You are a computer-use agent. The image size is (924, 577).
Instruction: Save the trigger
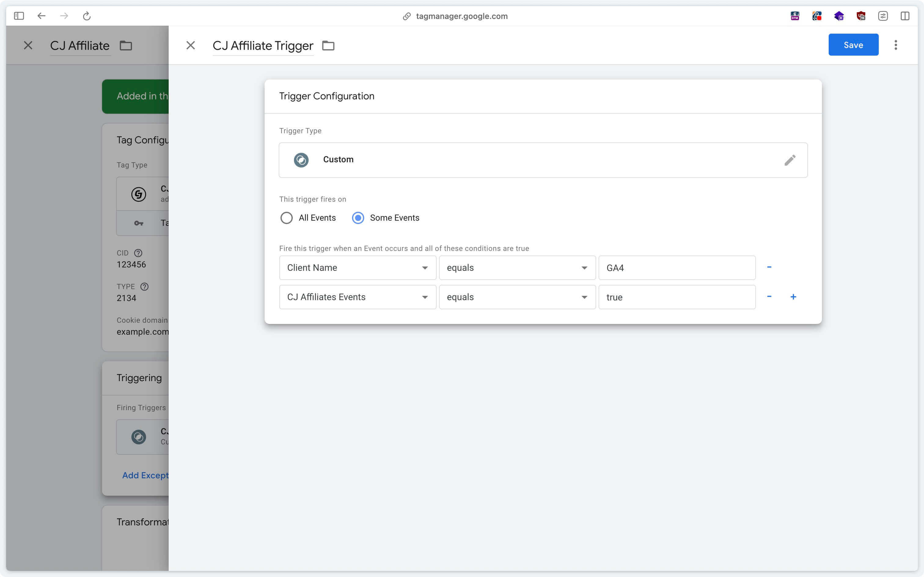point(853,45)
